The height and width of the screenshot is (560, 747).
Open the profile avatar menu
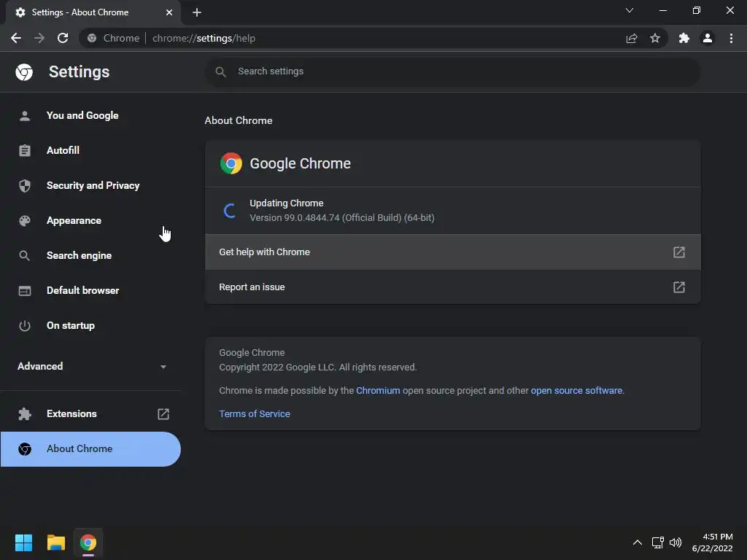click(708, 38)
